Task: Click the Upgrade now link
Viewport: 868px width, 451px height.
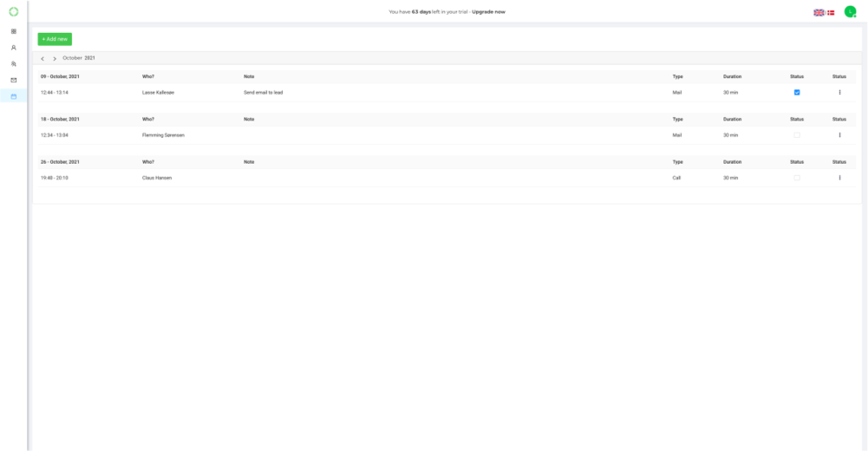Action: [488, 12]
